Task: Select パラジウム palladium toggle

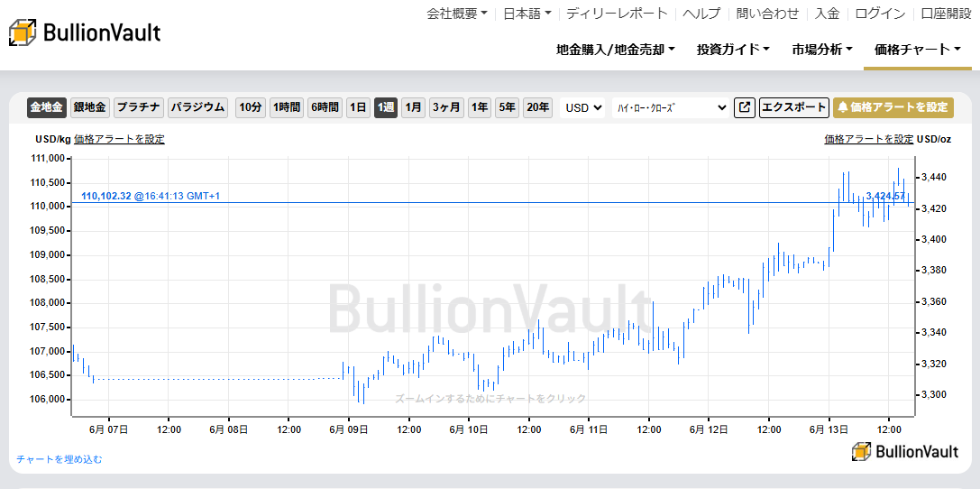Action: click(x=198, y=107)
